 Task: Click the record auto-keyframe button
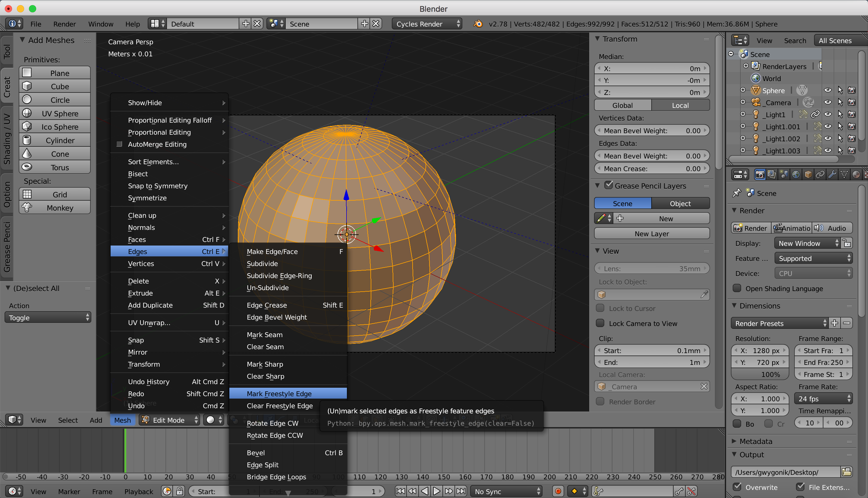pyautogui.click(x=558, y=491)
